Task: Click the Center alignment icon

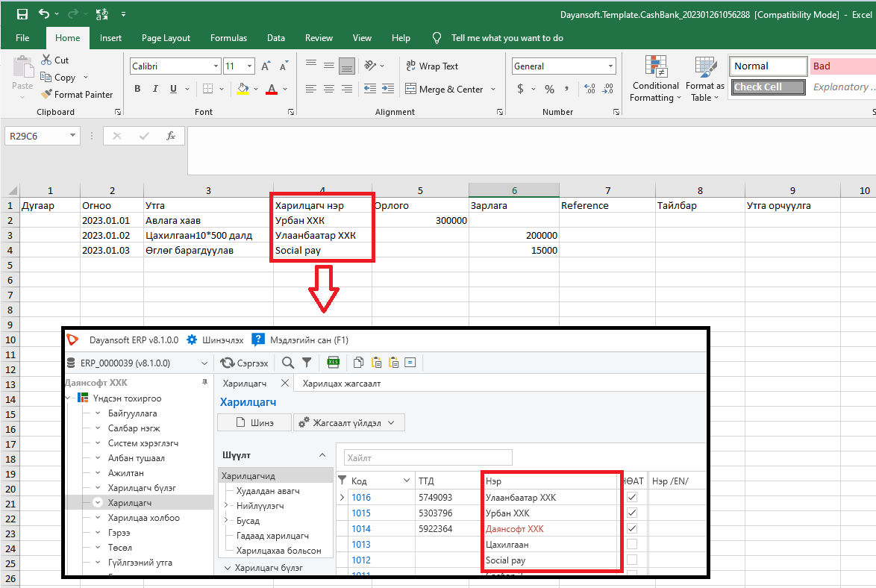Action: pyautogui.click(x=329, y=89)
